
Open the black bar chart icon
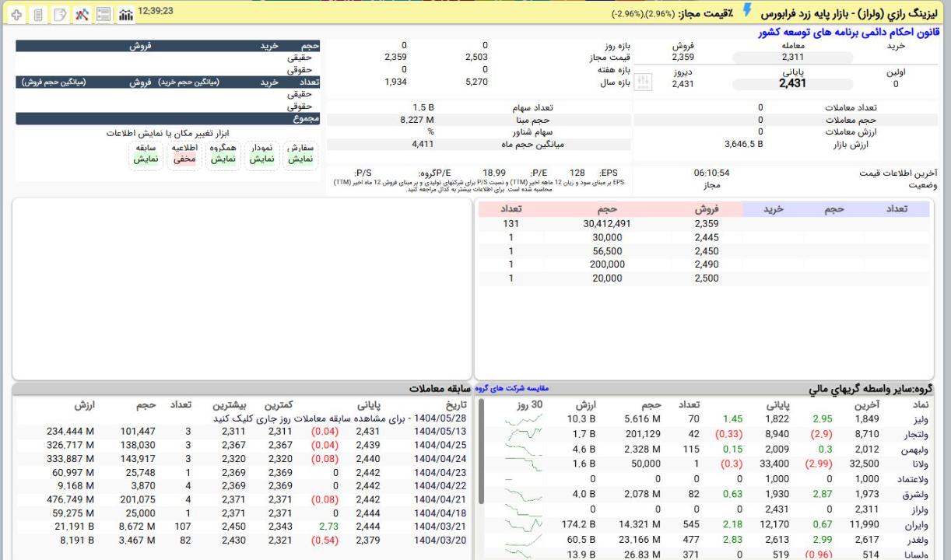point(125,15)
